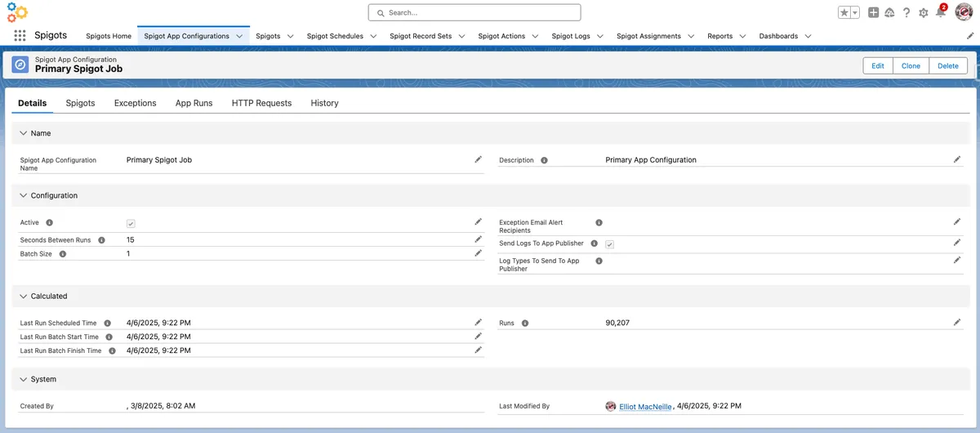Click the global actions plus icon
980x433 pixels.
pyautogui.click(x=874, y=12)
